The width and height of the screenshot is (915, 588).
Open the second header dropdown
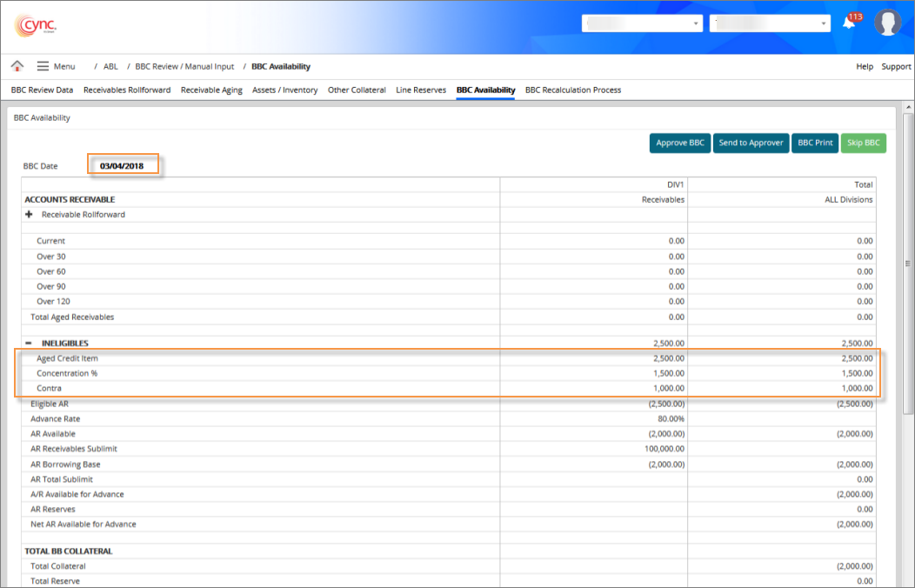pos(770,23)
